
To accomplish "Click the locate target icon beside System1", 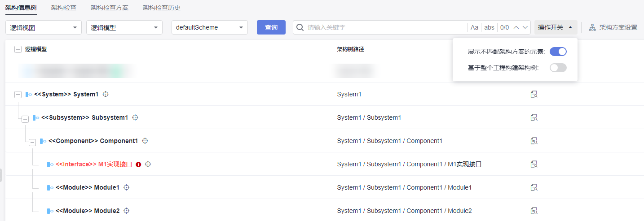I will 106,94.
